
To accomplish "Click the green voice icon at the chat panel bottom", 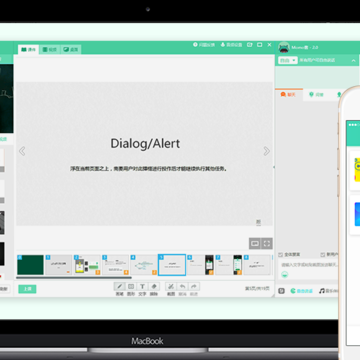I will tap(293, 291).
